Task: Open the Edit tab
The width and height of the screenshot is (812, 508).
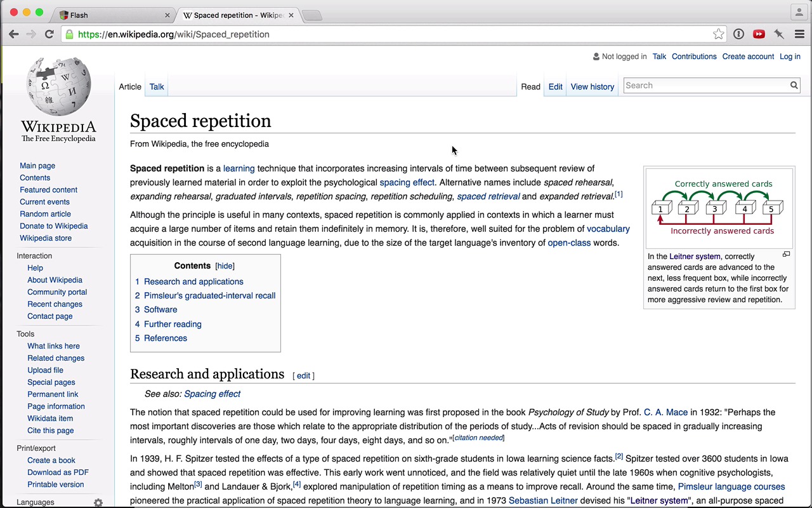Action: (556, 87)
